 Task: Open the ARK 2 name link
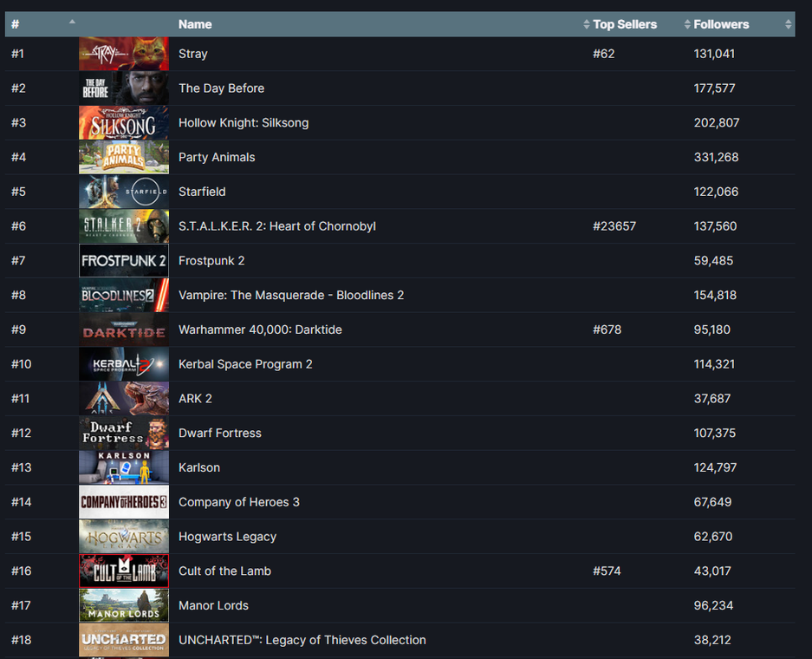195,398
